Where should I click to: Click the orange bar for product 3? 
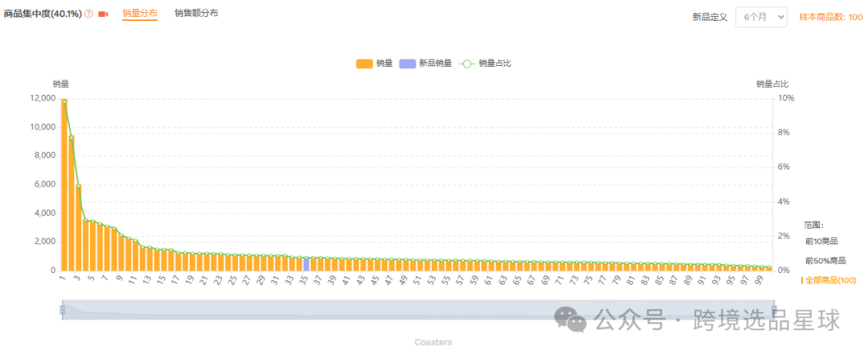(79, 228)
